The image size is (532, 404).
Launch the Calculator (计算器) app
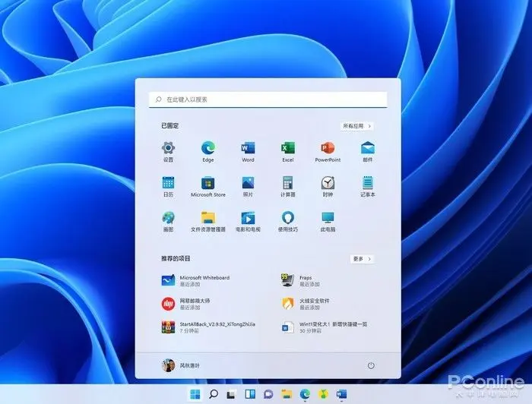point(287,183)
